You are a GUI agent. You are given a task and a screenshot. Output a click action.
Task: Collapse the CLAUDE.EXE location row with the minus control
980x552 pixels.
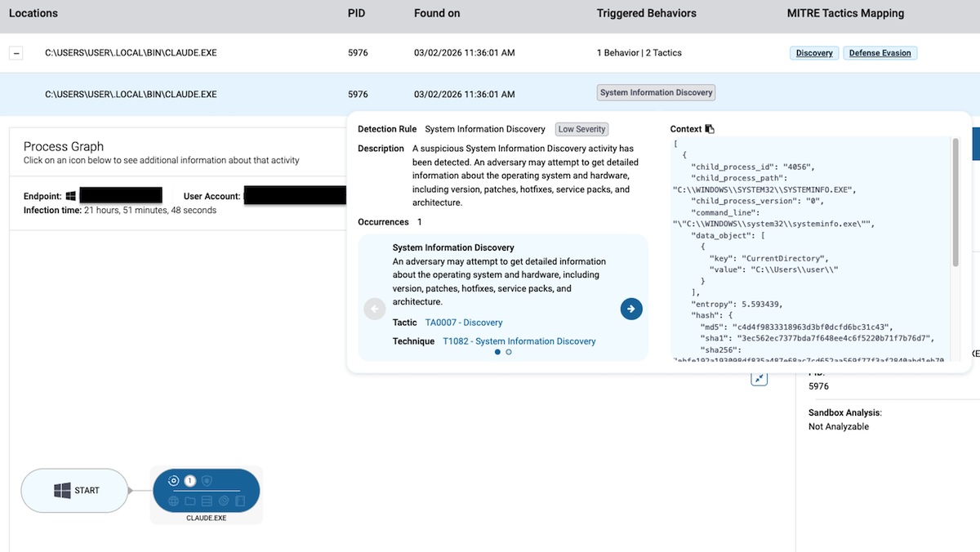tap(16, 52)
